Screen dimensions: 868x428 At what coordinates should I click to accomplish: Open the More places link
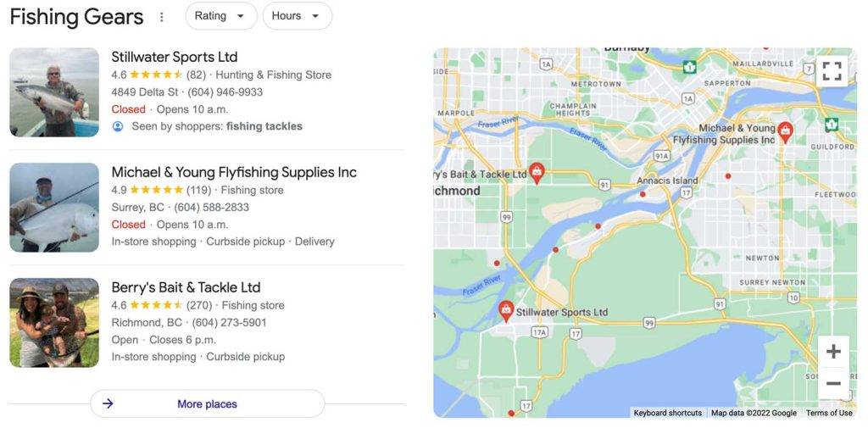pos(207,403)
